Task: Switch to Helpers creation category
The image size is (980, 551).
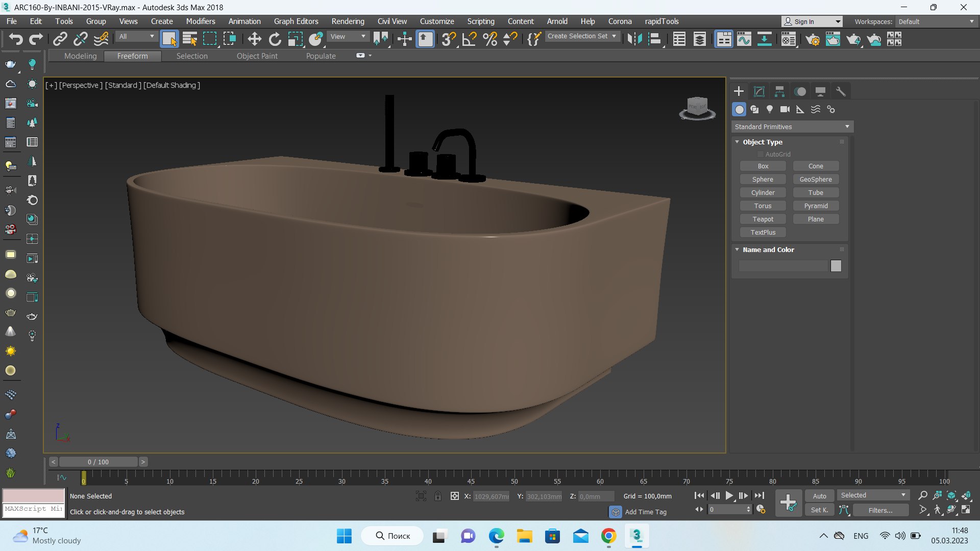Action: click(x=800, y=109)
